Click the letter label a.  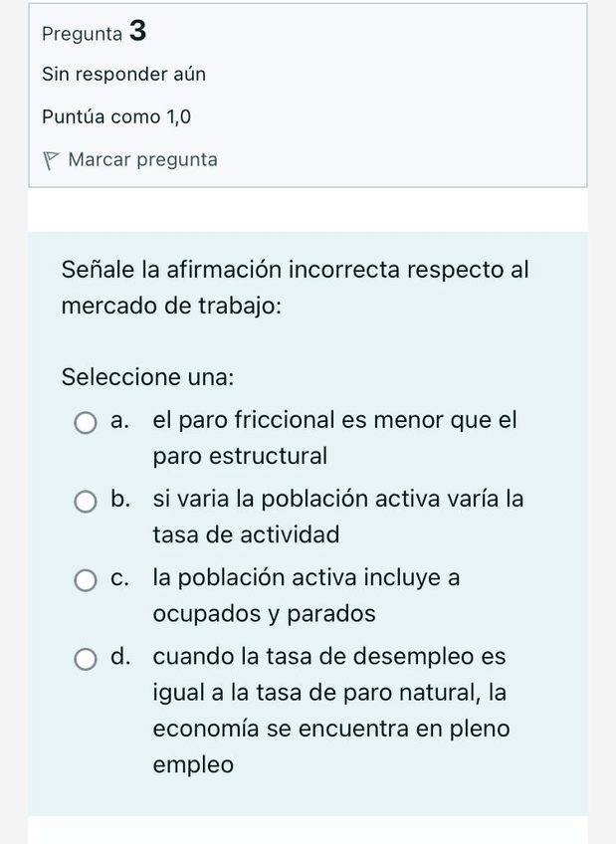121,421
